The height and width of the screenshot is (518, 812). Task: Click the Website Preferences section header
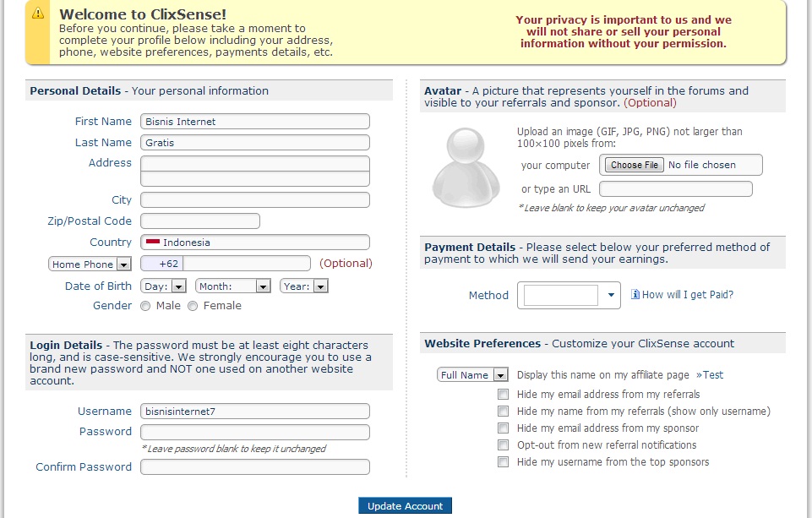tap(602, 343)
